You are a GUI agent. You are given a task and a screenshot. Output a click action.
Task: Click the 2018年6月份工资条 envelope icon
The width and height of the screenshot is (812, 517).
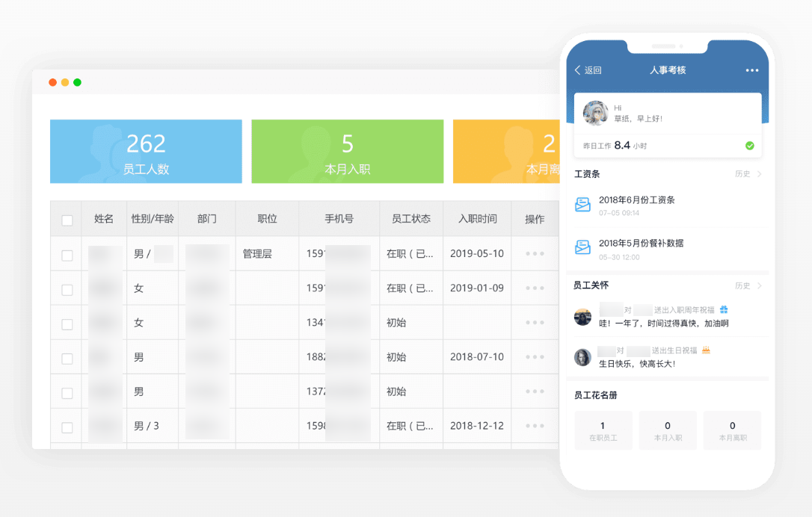coord(582,205)
